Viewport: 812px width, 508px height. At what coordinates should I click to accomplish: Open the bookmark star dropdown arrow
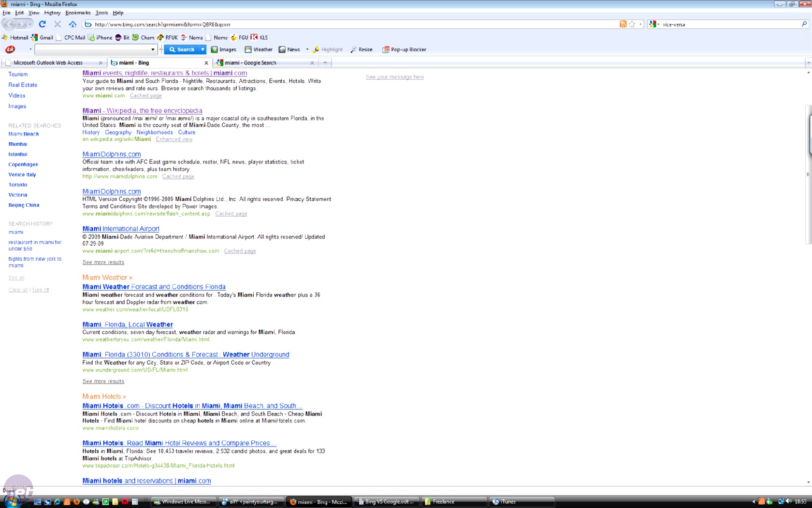click(x=640, y=24)
